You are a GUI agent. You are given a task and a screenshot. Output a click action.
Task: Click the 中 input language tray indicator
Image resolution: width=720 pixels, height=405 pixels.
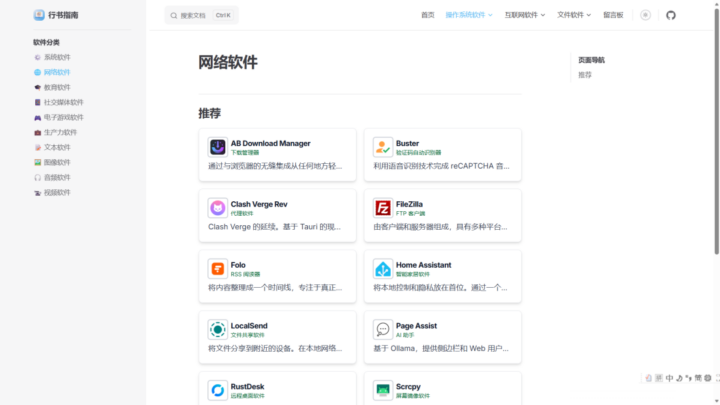(669, 378)
